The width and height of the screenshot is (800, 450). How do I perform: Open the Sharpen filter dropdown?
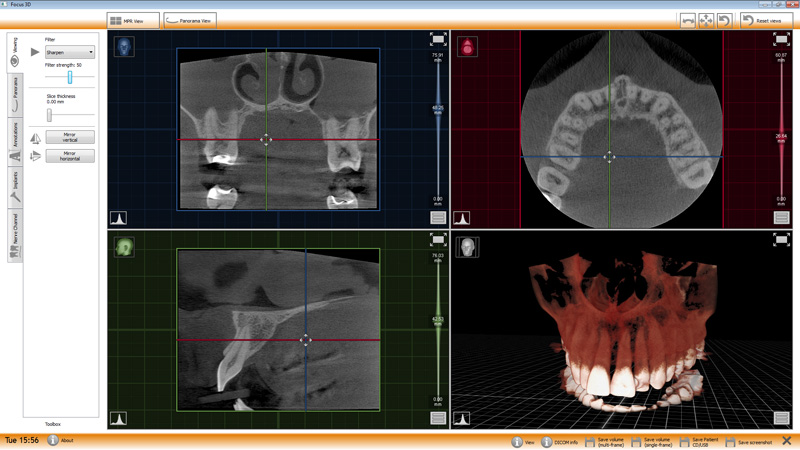[70, 52]
